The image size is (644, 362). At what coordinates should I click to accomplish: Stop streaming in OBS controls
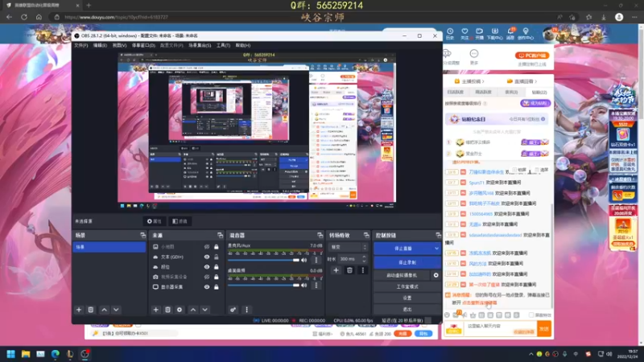pos(403,249)
